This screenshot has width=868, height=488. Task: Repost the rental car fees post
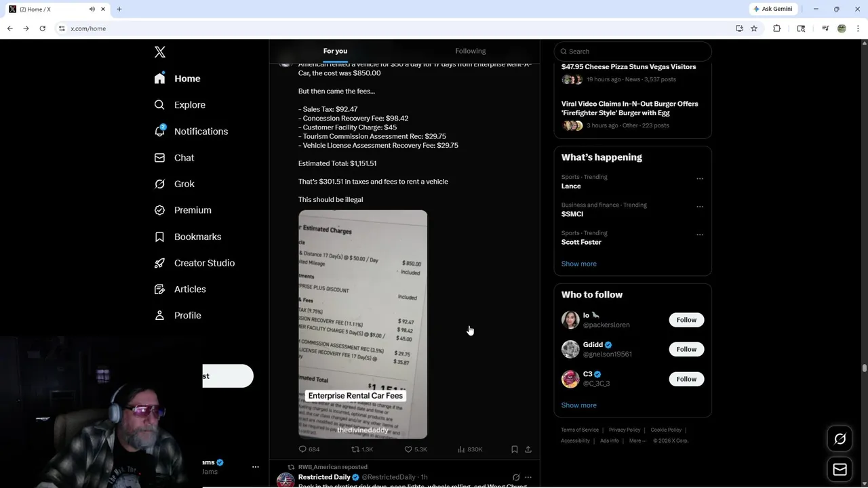[362, 449]
